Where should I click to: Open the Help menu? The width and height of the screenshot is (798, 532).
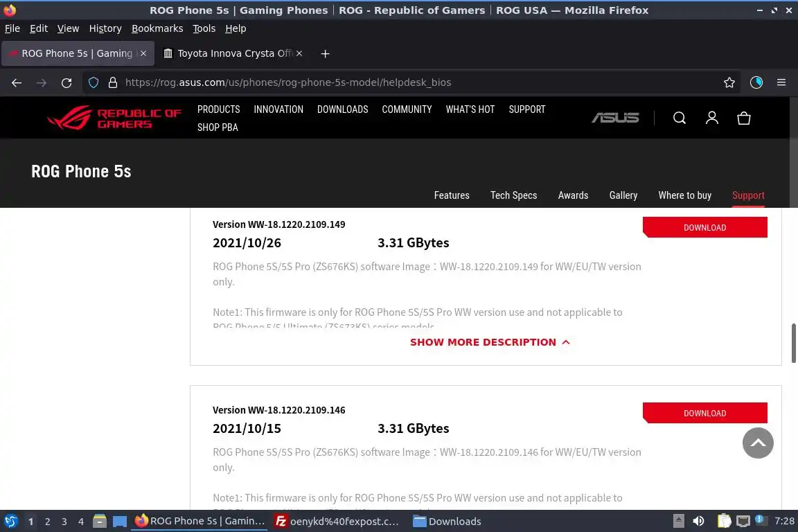(236, 28)
